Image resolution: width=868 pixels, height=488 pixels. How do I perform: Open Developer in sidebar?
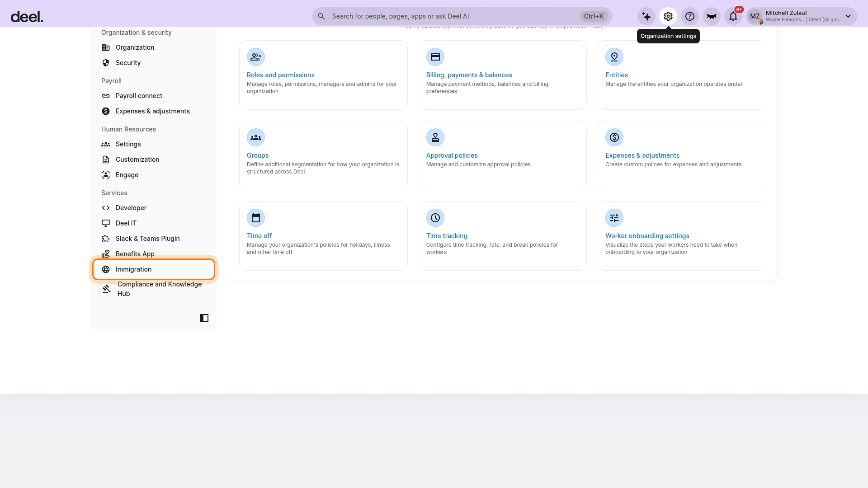[x=154, y=208]
